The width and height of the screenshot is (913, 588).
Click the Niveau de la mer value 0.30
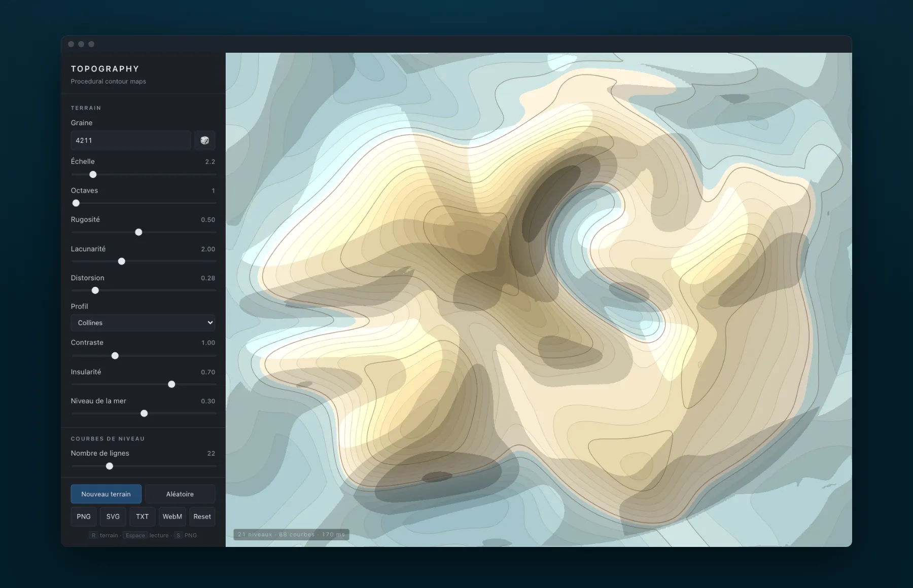pyautogui.click(x=208, y=401)
